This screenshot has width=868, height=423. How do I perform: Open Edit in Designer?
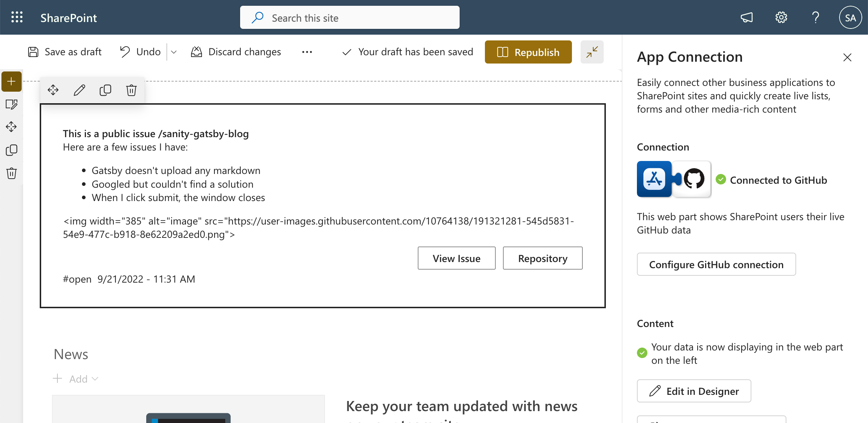694,391
